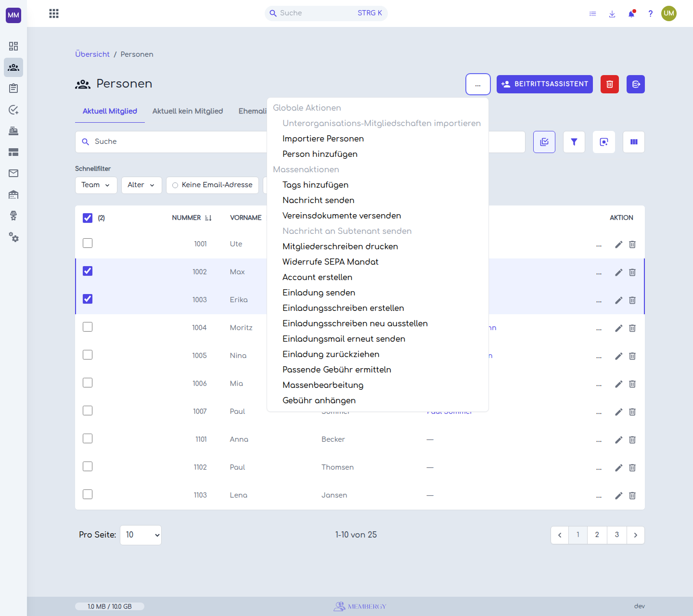693x616 pixels.
Task: Edit the row for Ute 1001
Action: tap(619, 244)
